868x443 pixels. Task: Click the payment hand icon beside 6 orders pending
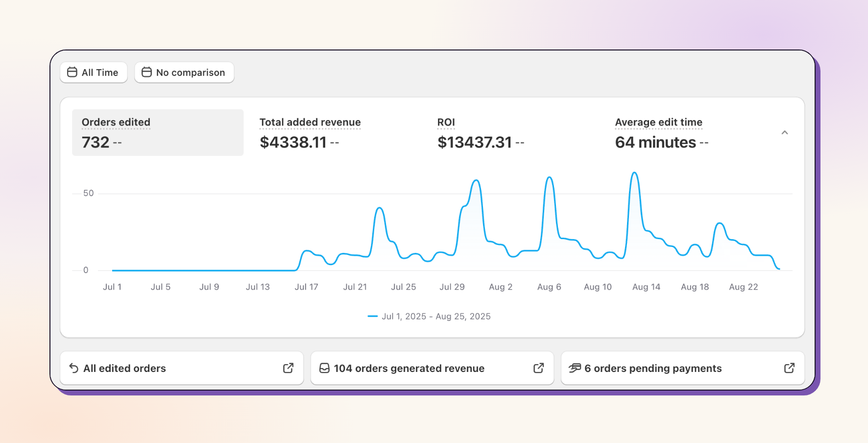(x=575, y=368)
